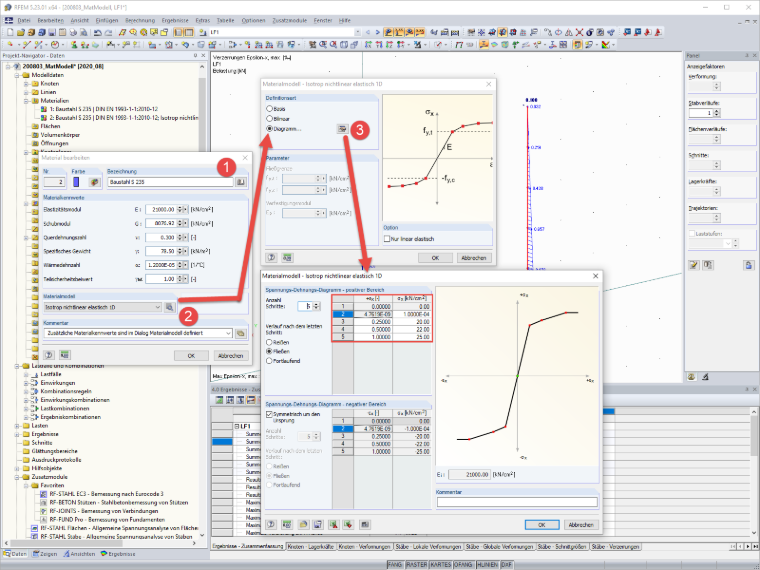Click OK in the Material bearbeiten dialog
This screenshot has height=570, width=760.
pyautogui.click(x=191, y=356)
